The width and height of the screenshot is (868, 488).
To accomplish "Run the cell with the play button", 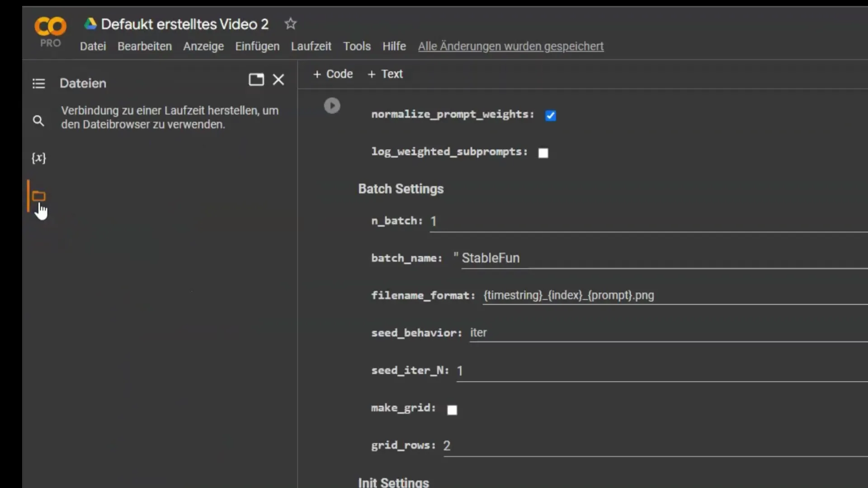I will [332, 106].
